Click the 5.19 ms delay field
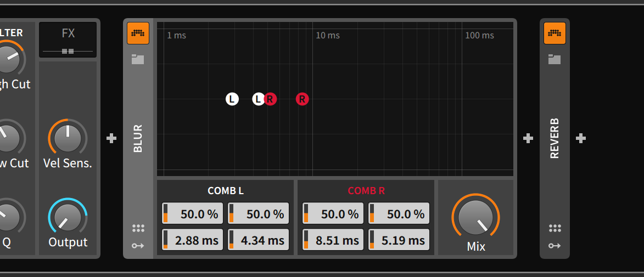Screen dimensions: 644x277 (399, 240)
